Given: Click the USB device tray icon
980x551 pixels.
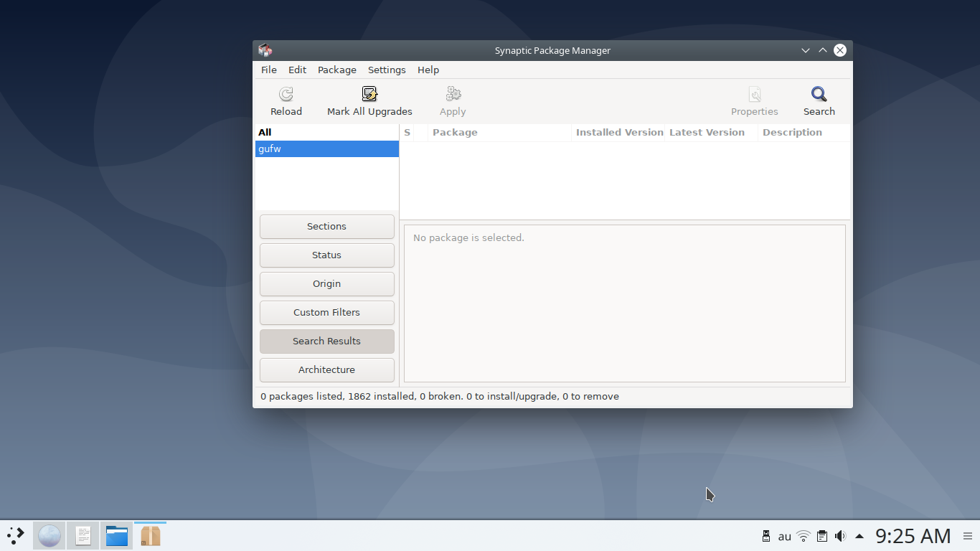Looking at the screenshot, I should [x=766, y=536].
